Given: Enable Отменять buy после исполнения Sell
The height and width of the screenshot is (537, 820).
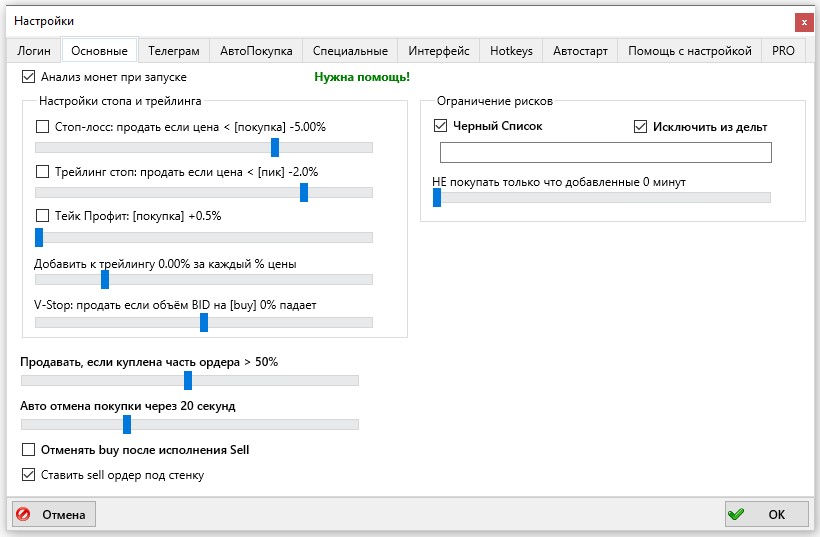Looking at the screenshot, I should (x=28, y=450).
